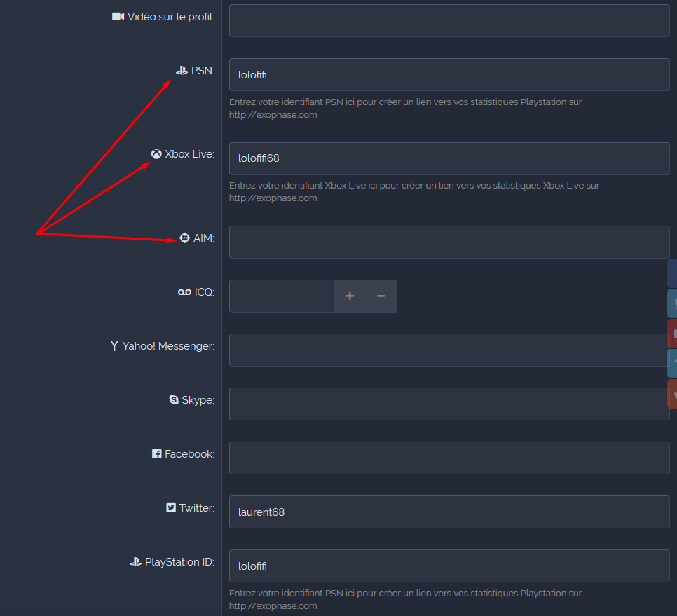The width and height of the screenshot is (677, 616).
Task: Increase the ICQ value with plus button
Action: point(350,296)
